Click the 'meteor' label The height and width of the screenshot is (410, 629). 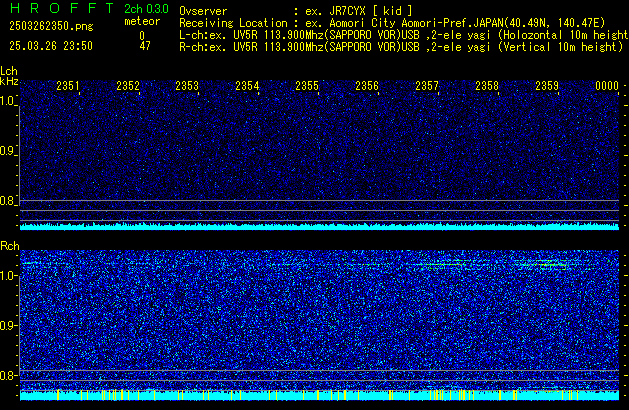142,21
